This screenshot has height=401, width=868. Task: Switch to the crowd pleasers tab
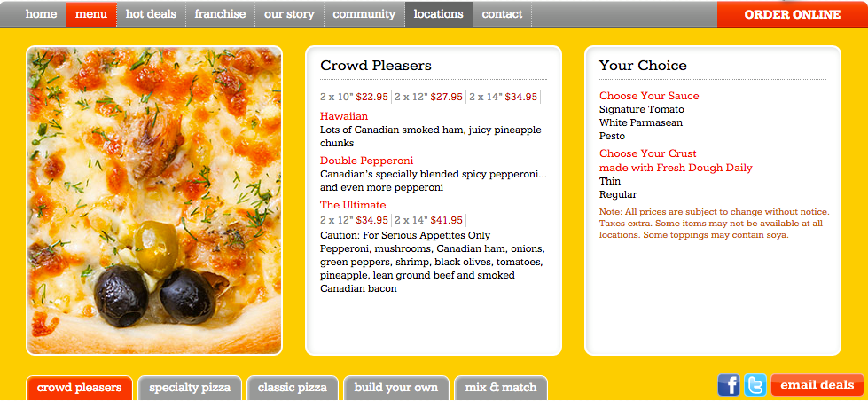click(x=80, y=388)
